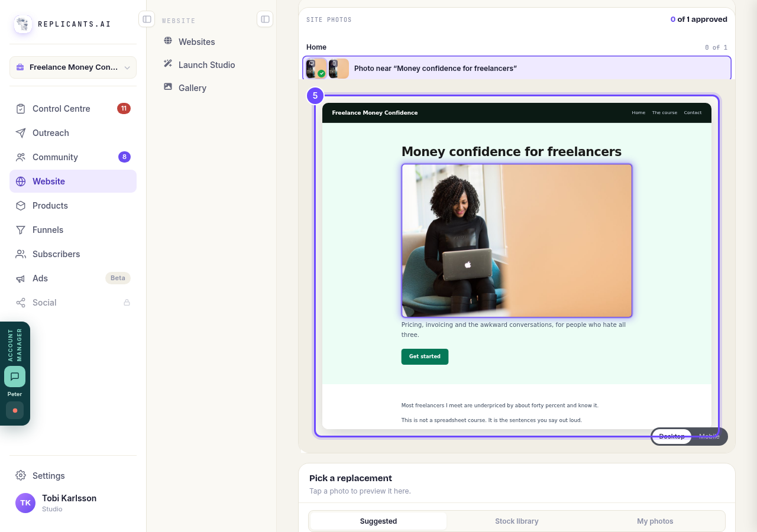Click the Gallery image icon
Screen dimensions: 757x532
pyautogui.click(x=168, y=87)
